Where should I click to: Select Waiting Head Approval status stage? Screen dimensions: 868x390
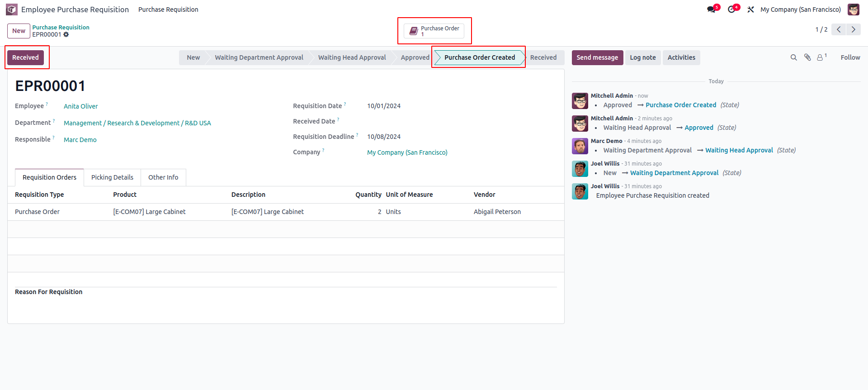(x=352, y=57)
